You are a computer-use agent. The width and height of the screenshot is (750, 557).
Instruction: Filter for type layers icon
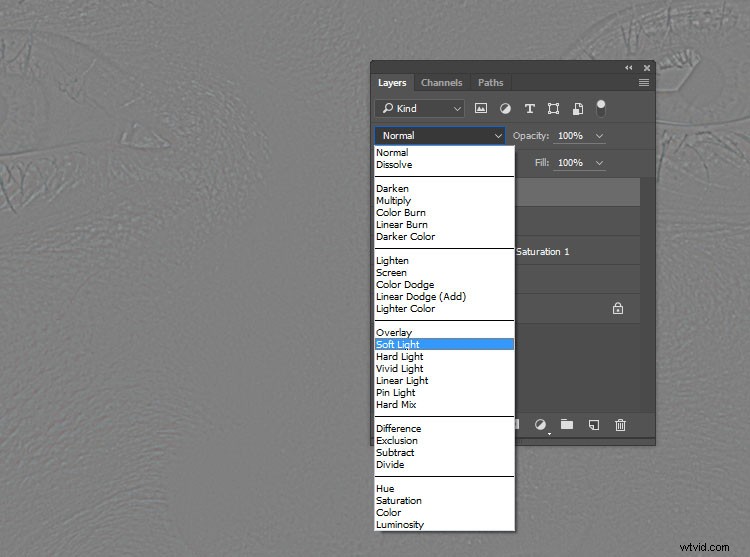529,109
